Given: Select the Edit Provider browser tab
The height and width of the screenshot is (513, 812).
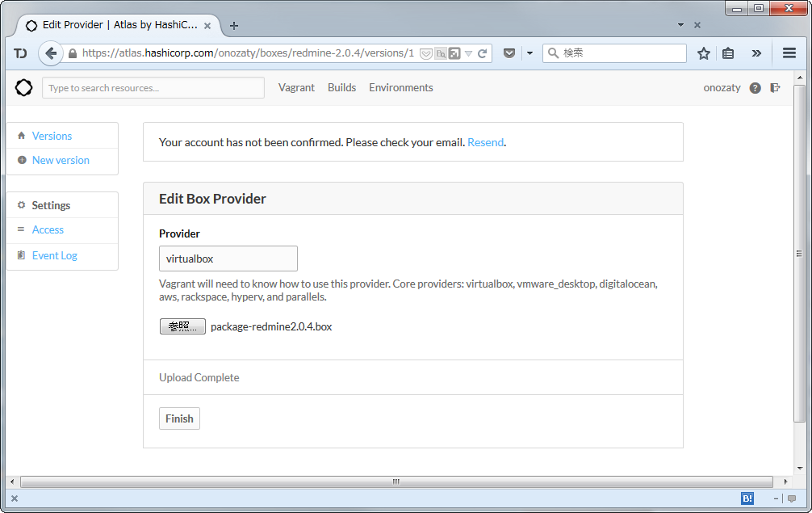Looking at the screenshot, I should (119, 25).
